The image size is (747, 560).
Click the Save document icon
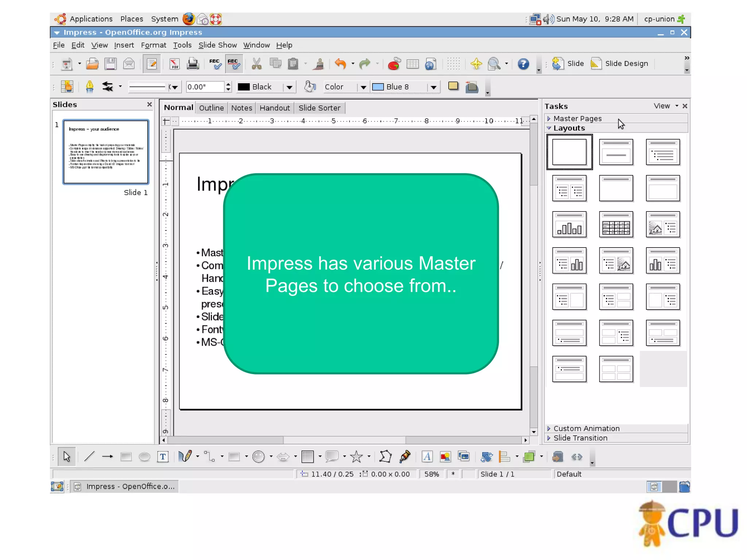click(111, 64)
